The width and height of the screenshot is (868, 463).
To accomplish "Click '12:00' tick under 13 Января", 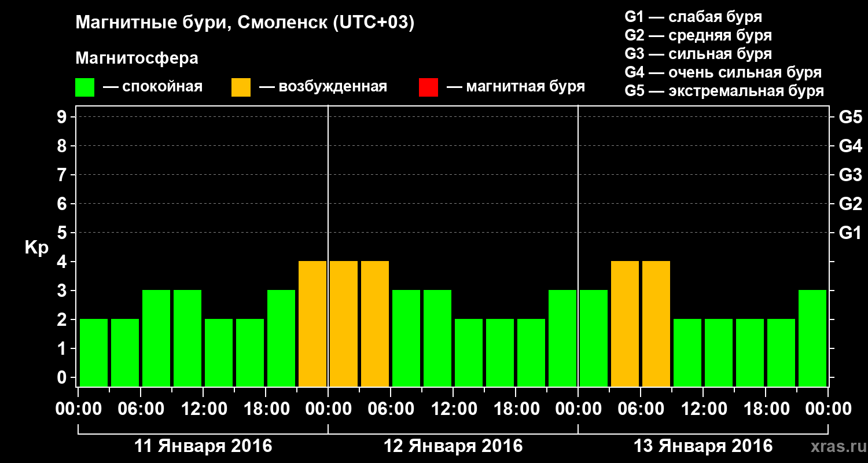I will (x=704, y=409).
